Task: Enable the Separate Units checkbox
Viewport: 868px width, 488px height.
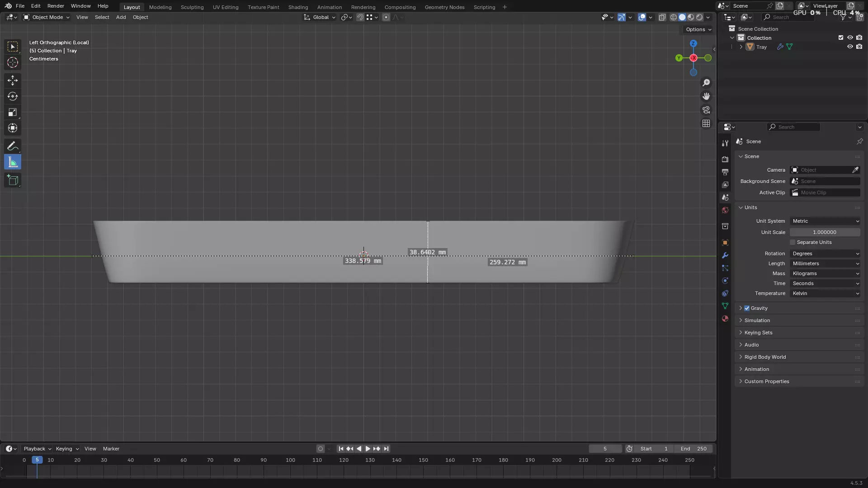Action: (793, 242)
